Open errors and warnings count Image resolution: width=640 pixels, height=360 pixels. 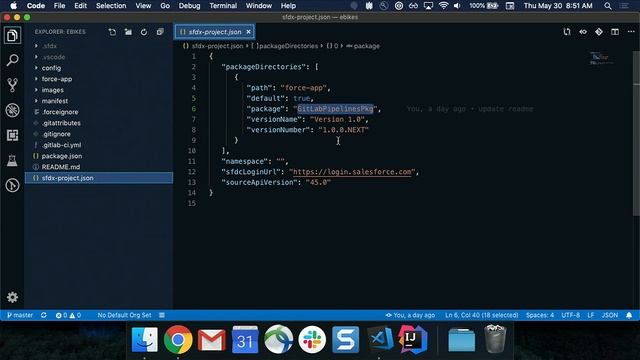68,315
